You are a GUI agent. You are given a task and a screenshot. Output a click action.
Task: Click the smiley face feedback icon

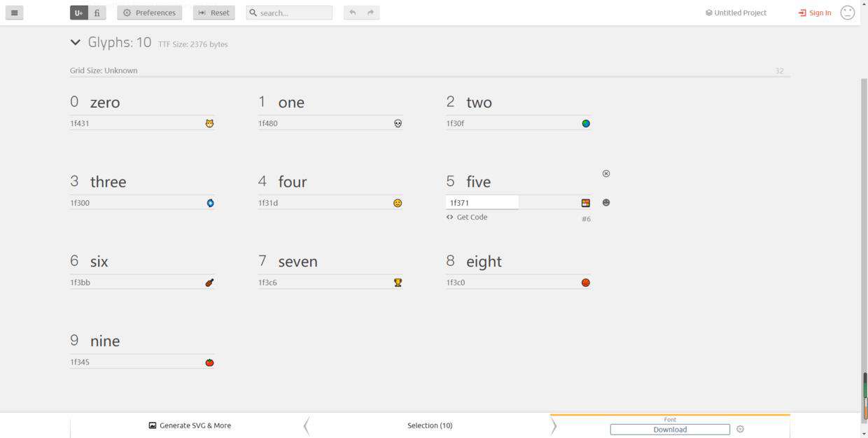tap(848, 13)
